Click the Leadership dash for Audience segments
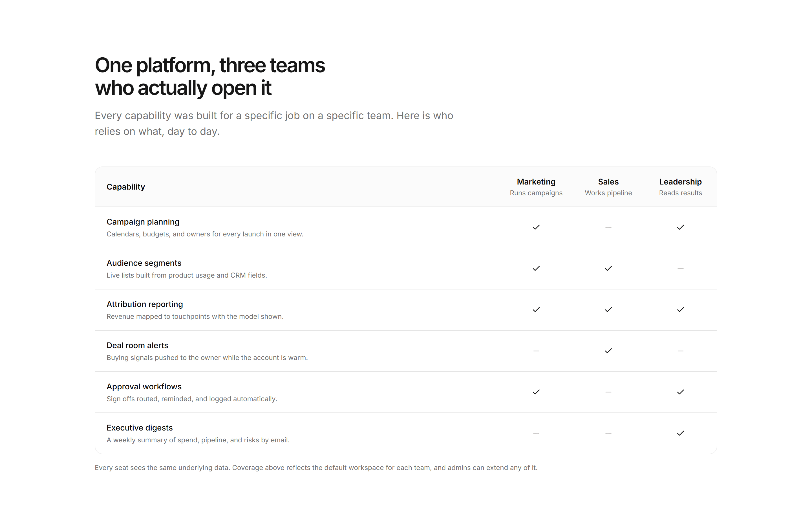 point(680,269)
